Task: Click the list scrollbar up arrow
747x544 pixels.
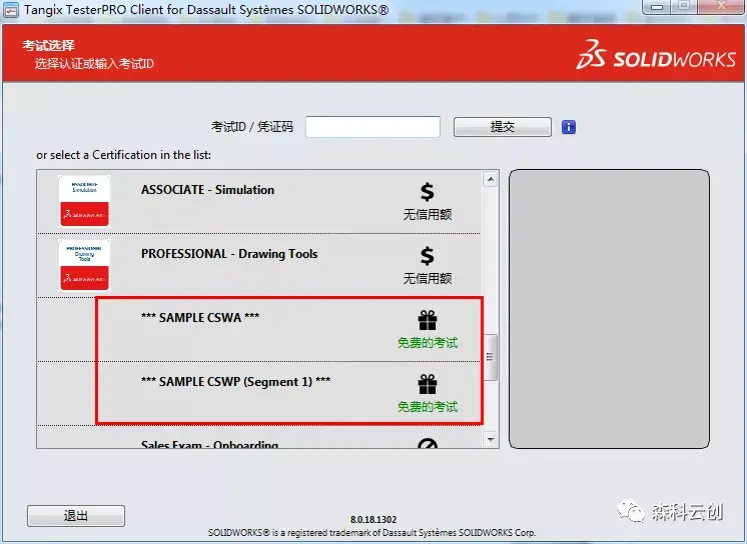Action: click(x=491, y=179)
